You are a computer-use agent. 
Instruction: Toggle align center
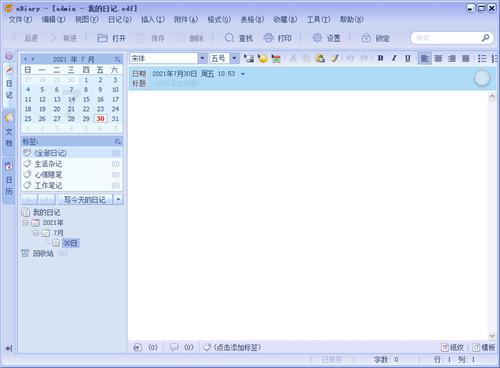click(x=438, y=58)
